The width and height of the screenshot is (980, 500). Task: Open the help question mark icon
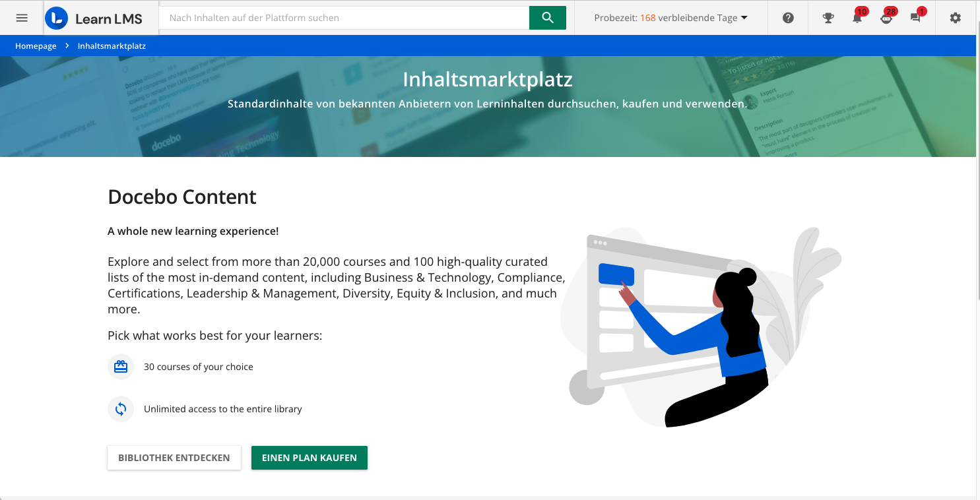tap(788, 18)
